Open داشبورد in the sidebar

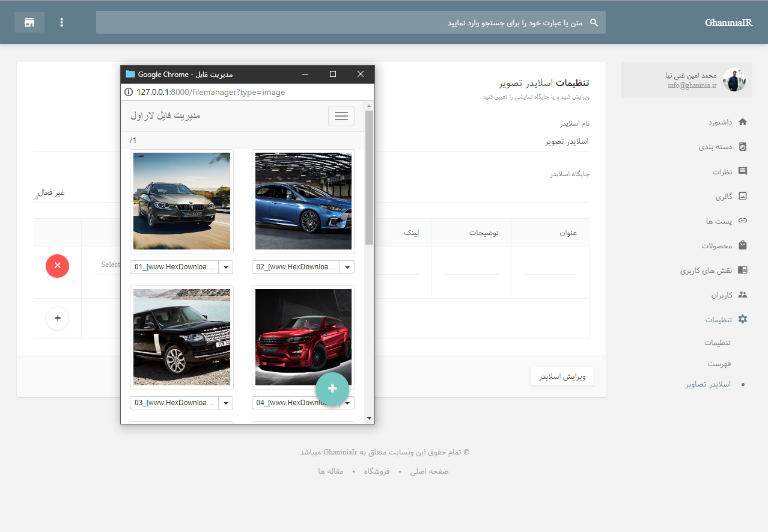(719, 122)
